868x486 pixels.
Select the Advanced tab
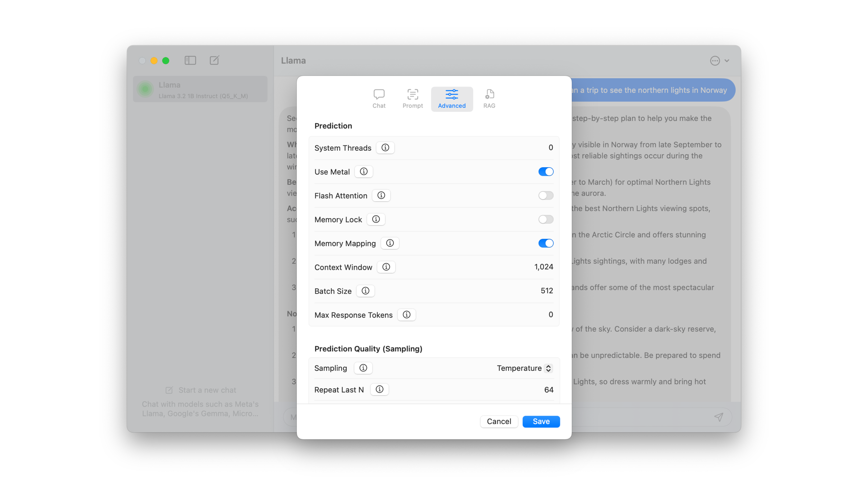coord(452,99)
